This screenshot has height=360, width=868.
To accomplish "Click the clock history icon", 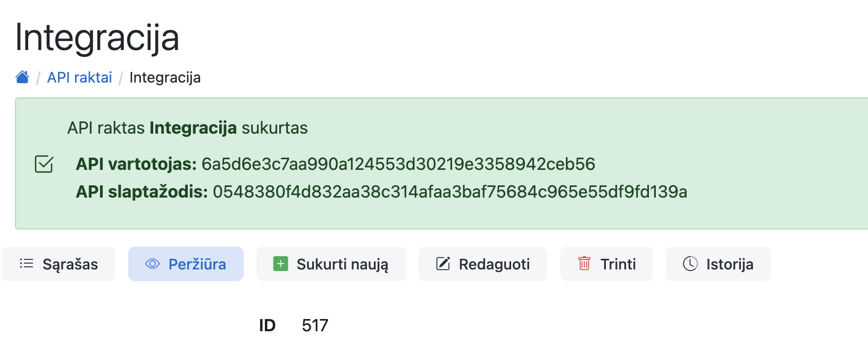I will [x=690, y=264].
